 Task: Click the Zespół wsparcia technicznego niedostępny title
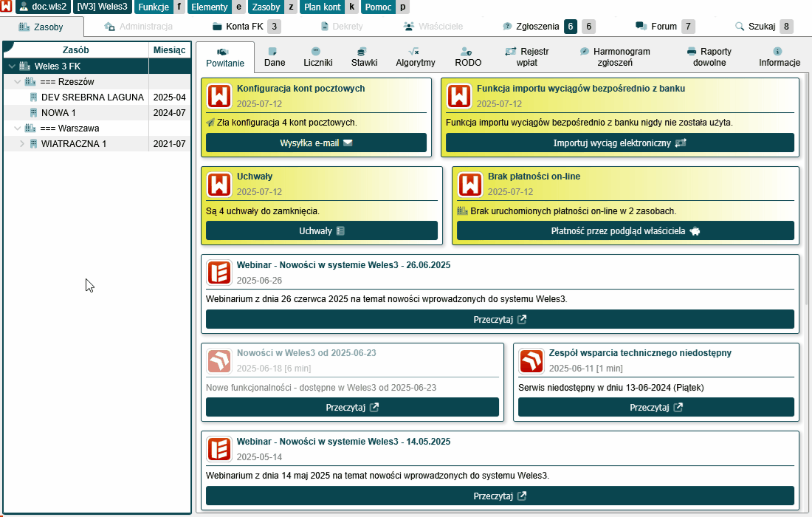(x=640, y=353)
